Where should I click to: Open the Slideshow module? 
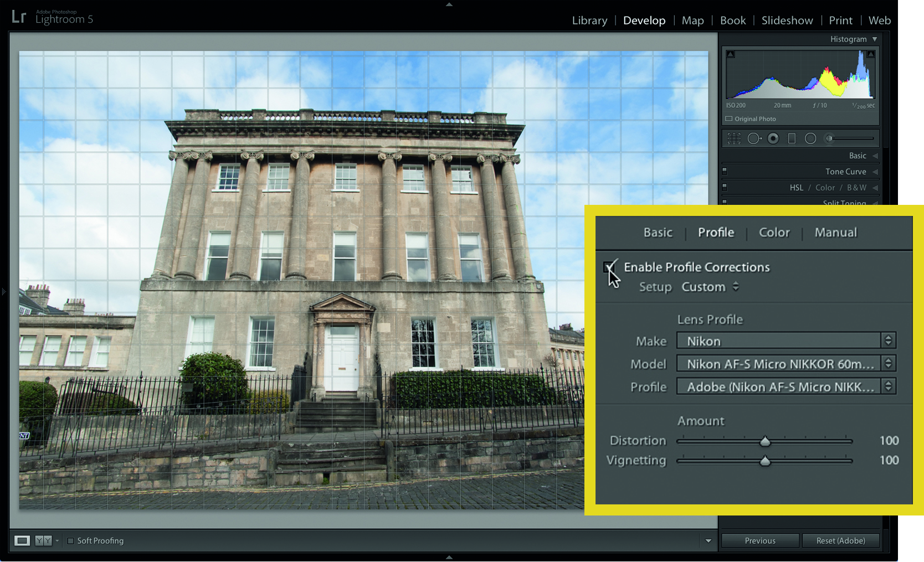(787, 20)
